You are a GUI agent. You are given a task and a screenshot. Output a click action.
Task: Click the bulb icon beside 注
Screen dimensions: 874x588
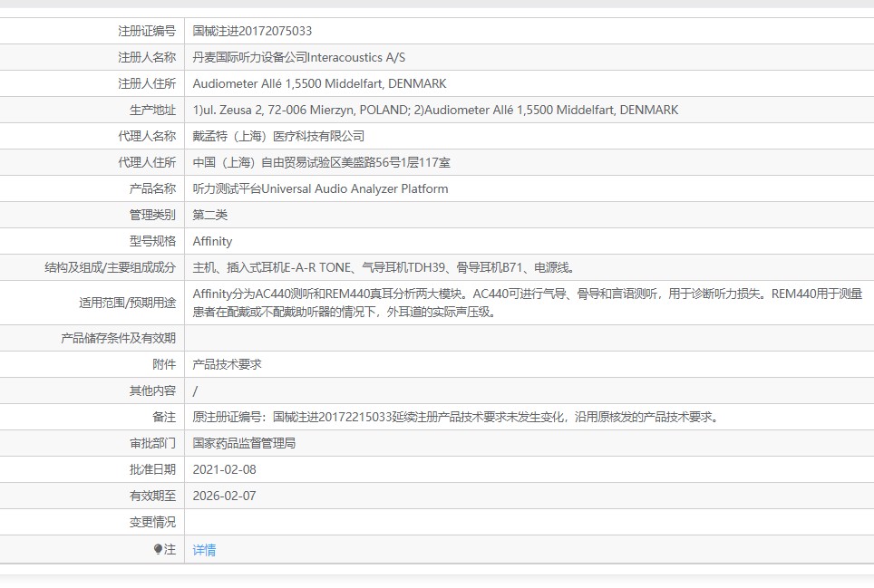pyautogui.click(x=158, y=550)
